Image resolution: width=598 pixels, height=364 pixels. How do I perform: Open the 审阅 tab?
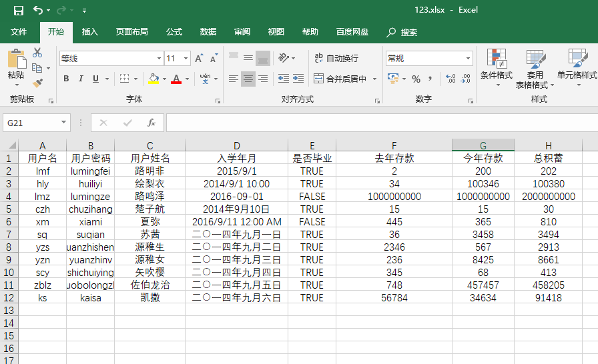242,32
